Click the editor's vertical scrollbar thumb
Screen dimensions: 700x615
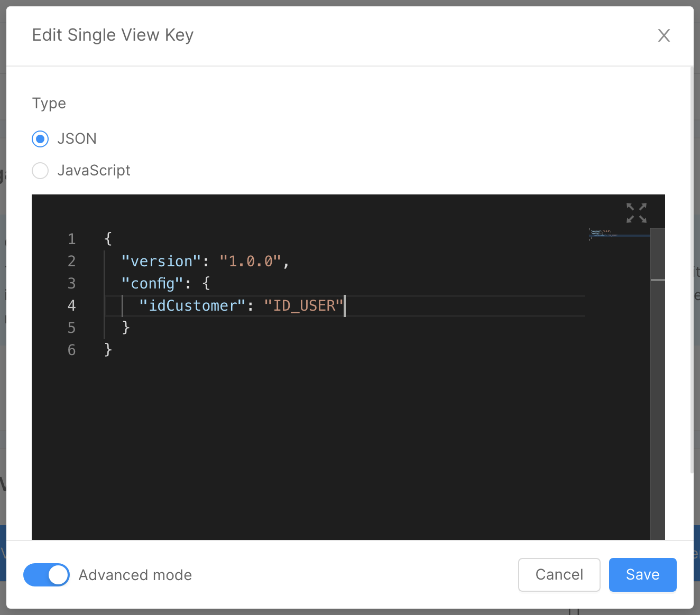(x=658, y=254)
